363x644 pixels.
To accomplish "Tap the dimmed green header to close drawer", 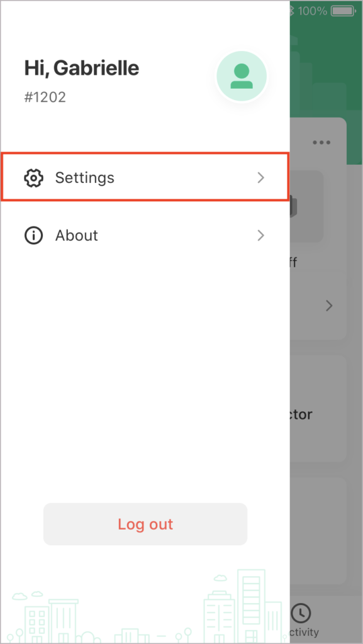I will click(326, 62).
